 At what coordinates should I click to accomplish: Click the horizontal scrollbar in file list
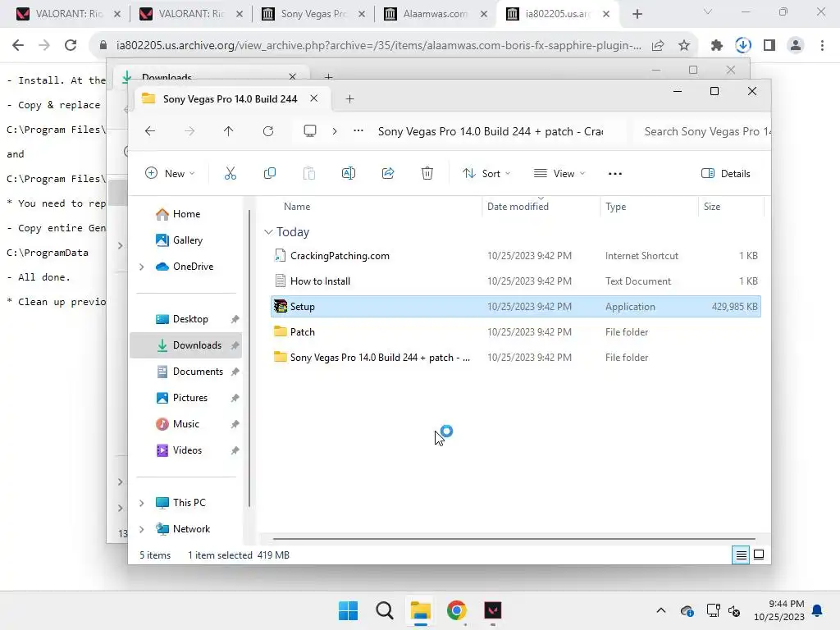514,539
